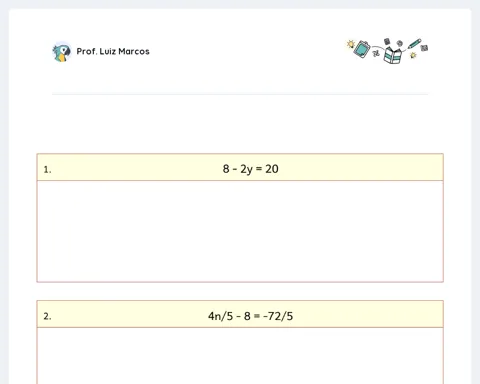This screenshot has height=384, width=480.
Task: Click the open book icon in header
Action: [x=392, y=55]
